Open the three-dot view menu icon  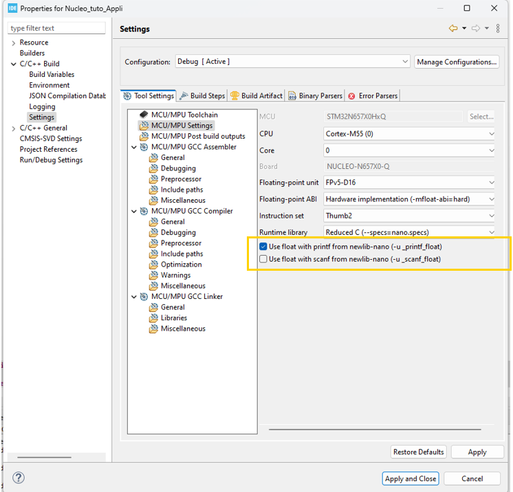pyautogui.click(x=498, y=28)
